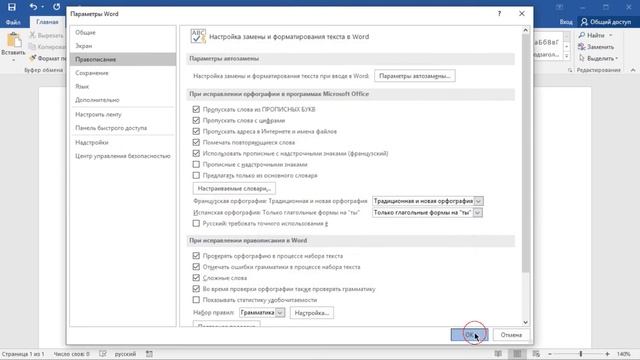
Task: Select General category in options list
Action: [x=123, y=33]
